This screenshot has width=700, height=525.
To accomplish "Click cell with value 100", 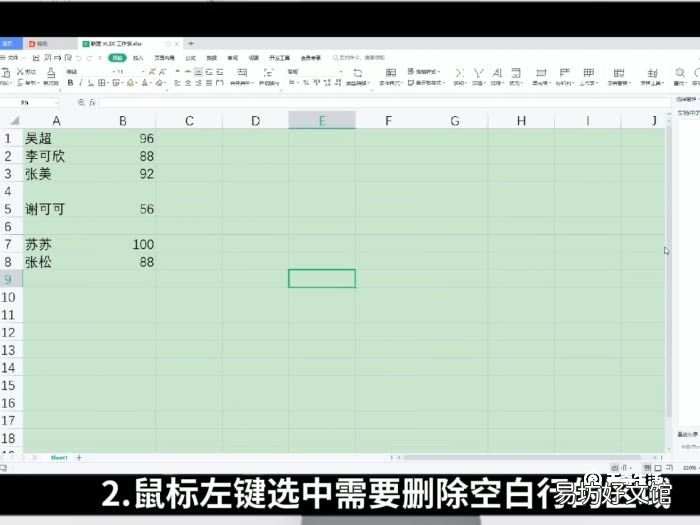I will (123, 244).
